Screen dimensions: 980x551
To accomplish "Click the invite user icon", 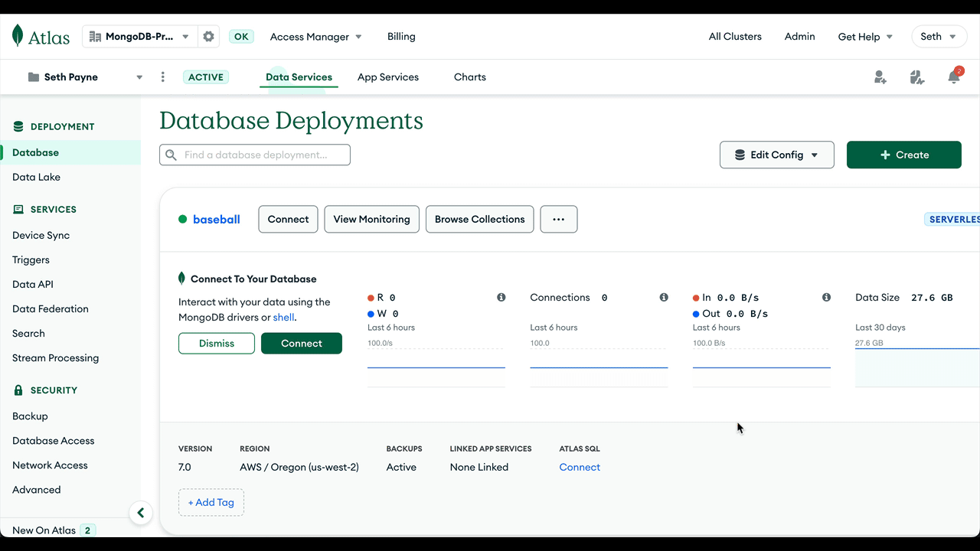I will click(x=880, y=77).
